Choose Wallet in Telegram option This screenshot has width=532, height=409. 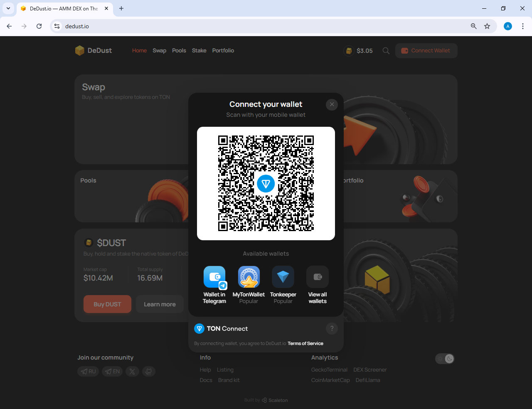(214, 285)
